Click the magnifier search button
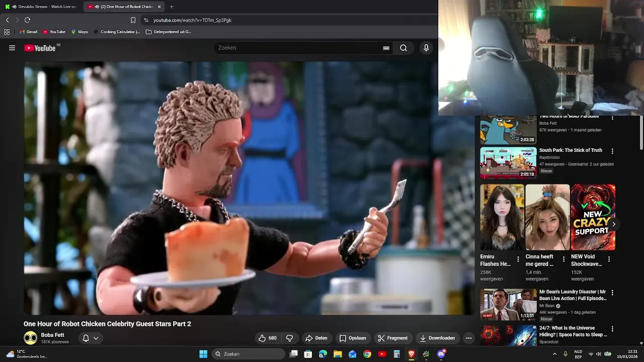This screenshot has height=362, width=644. point(404,48)
